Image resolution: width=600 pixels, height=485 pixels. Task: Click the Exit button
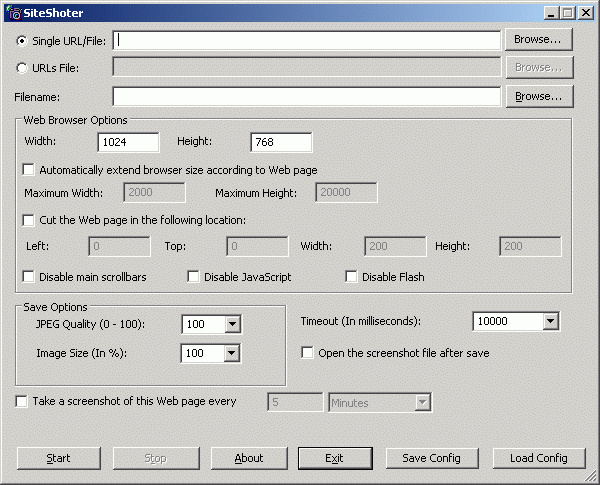pyautogui.click(x=335, y=458)
